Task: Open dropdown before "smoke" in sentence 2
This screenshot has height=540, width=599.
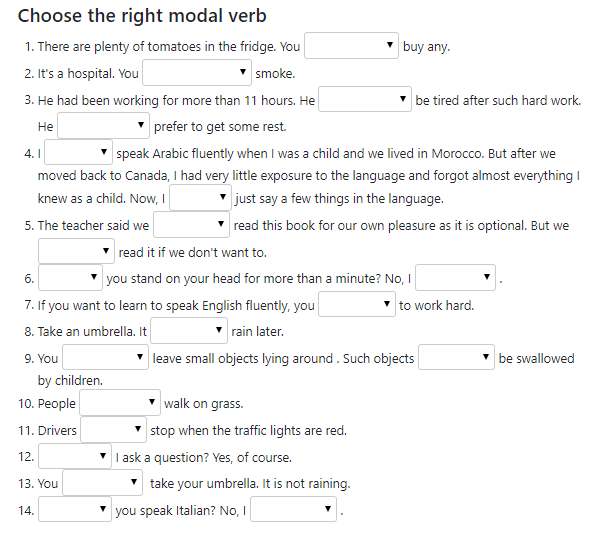Action: point(197,73)
